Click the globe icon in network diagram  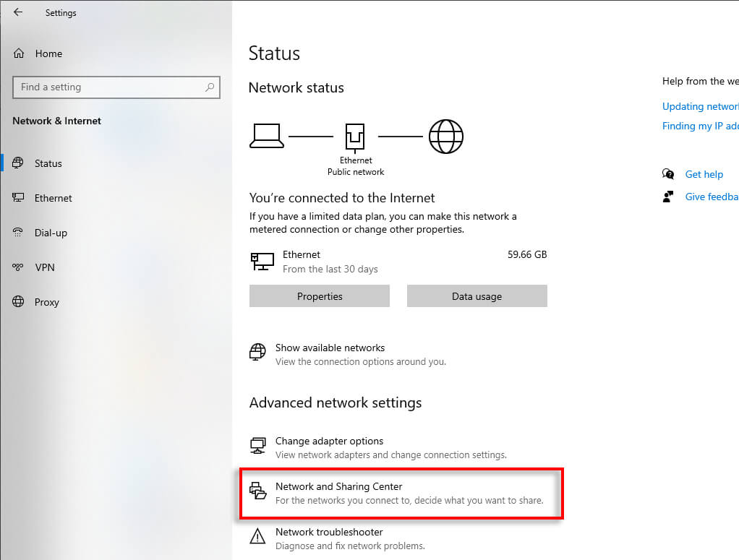pyautogui.click(x=446, y=136)
